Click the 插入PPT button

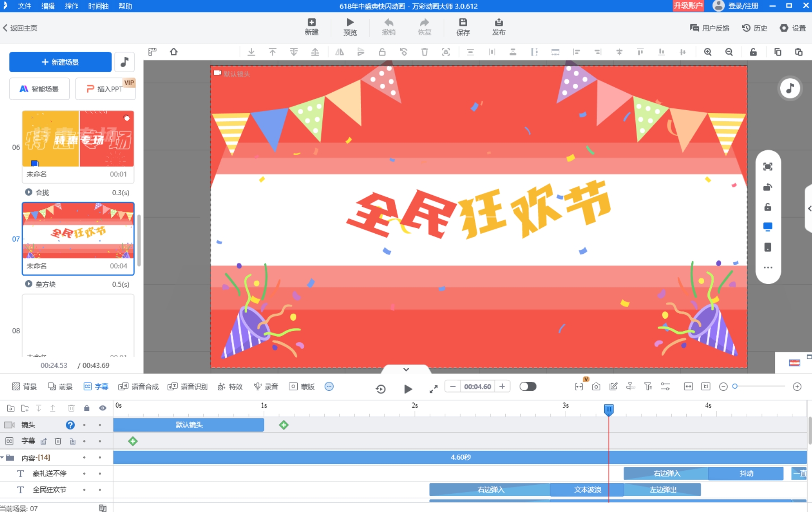point(105,89)
